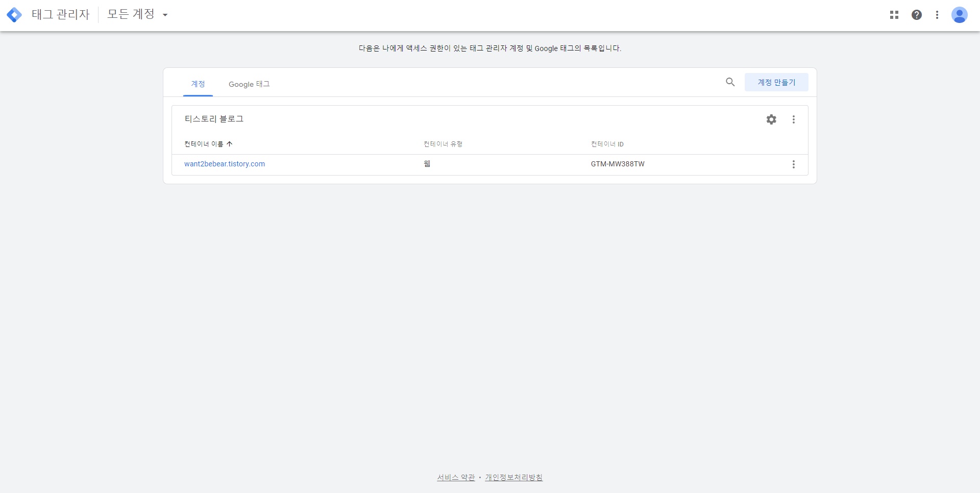Click the user profile avatar
The image size is (980, 493).
point(960,15)
